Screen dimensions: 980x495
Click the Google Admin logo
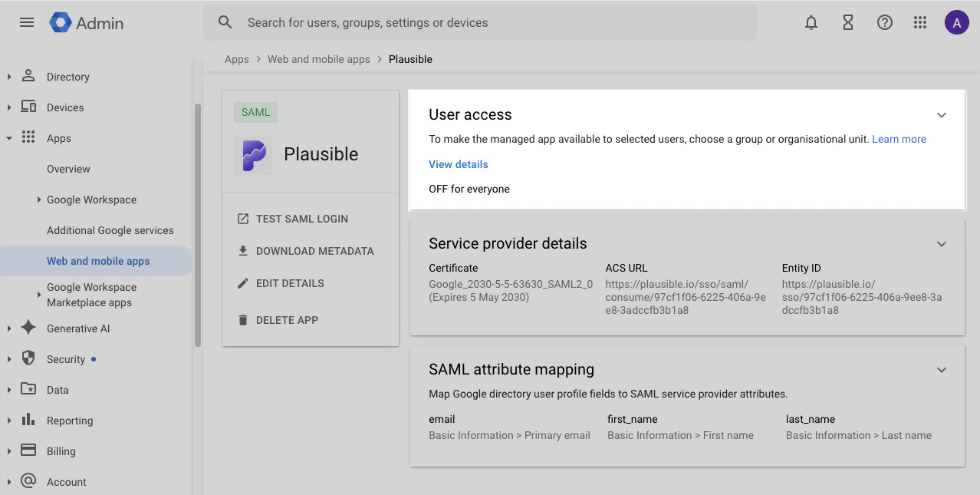tap(87, 23)
